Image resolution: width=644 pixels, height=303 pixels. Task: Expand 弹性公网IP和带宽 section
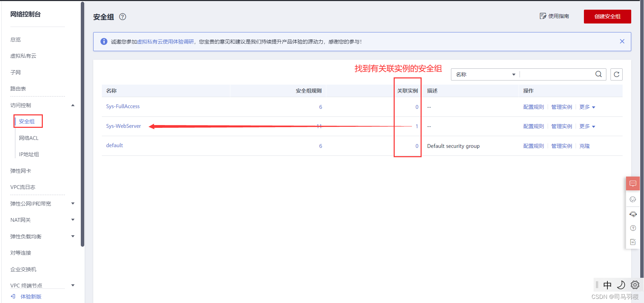click(73, 204)
